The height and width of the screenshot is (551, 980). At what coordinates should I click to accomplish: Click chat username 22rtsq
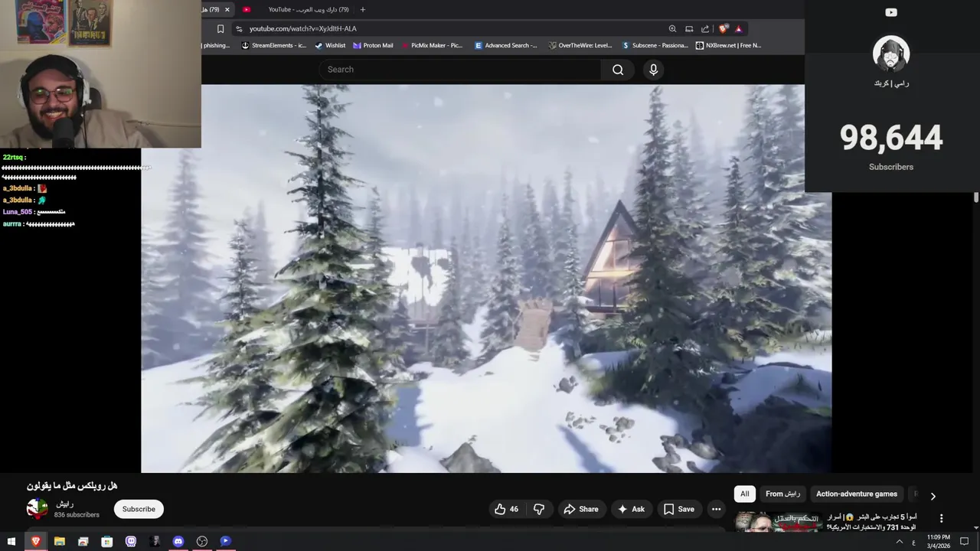[x=13, y=157]
